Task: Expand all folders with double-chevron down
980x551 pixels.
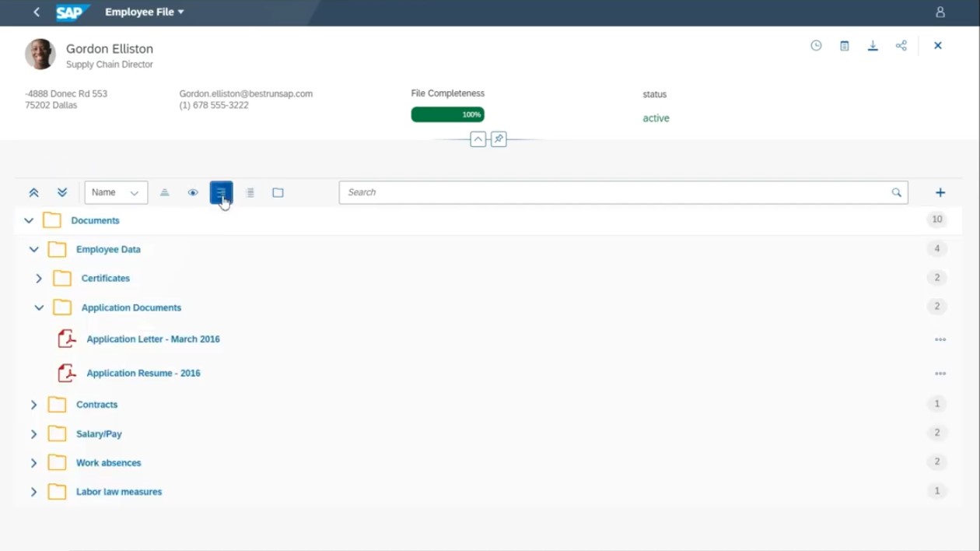Action: coord(61,191)
